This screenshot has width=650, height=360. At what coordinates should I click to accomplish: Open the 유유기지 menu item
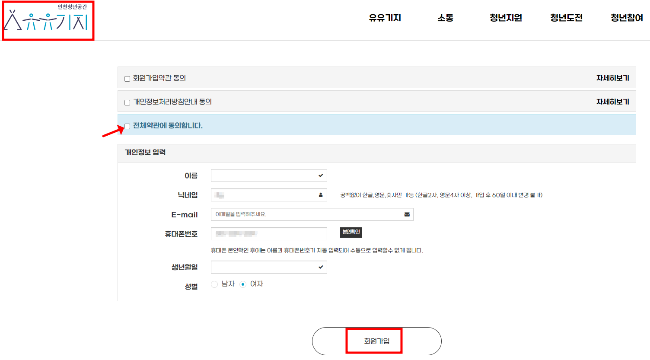pyautogui.click(x=385, y=18)
